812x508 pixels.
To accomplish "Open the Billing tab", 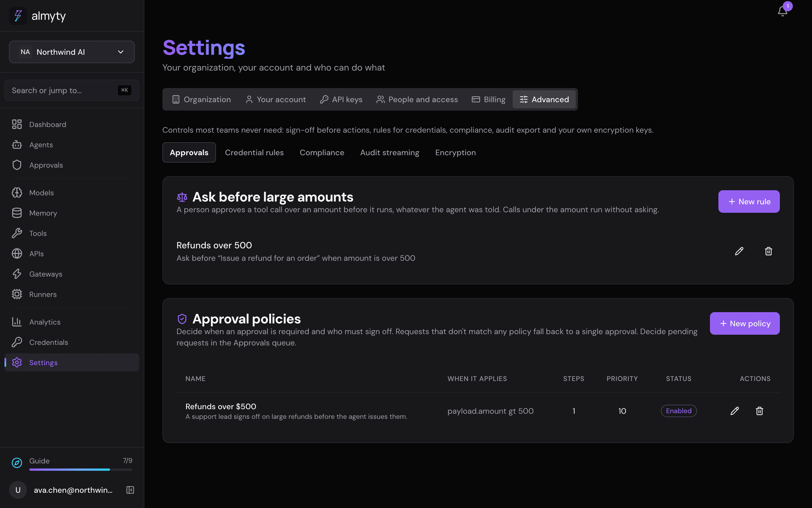I will pos(489,99).
